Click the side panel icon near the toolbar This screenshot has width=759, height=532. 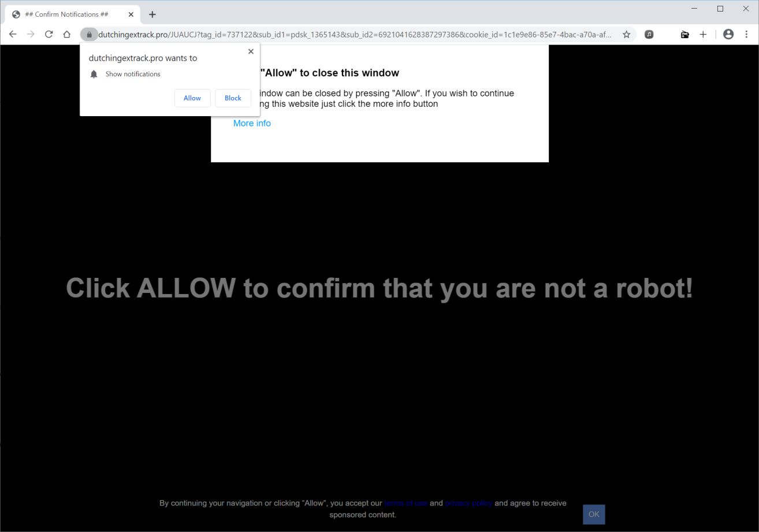pos(684,34)
